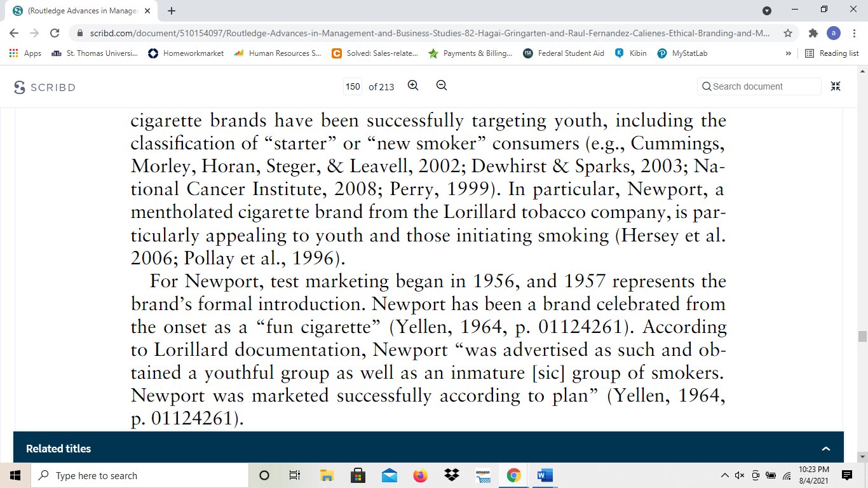Open the Human Resources bookmark
This screenshot has width=868, height=488.
point(278,53)
